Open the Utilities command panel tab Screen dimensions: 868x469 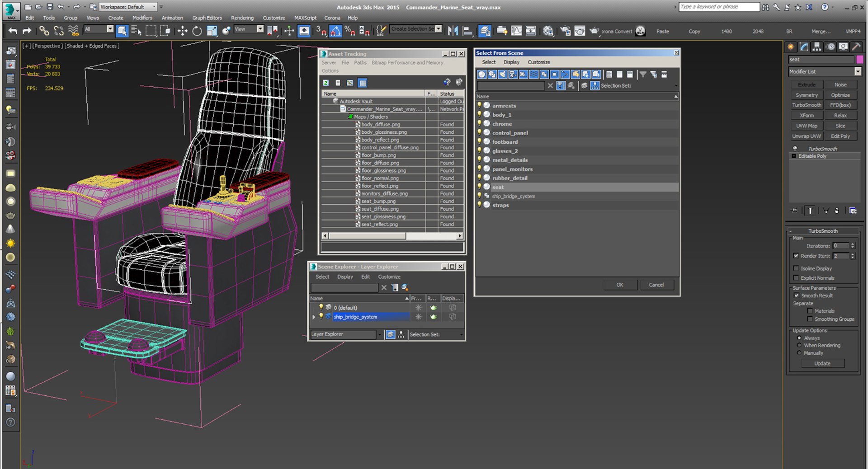coord(856,47)
